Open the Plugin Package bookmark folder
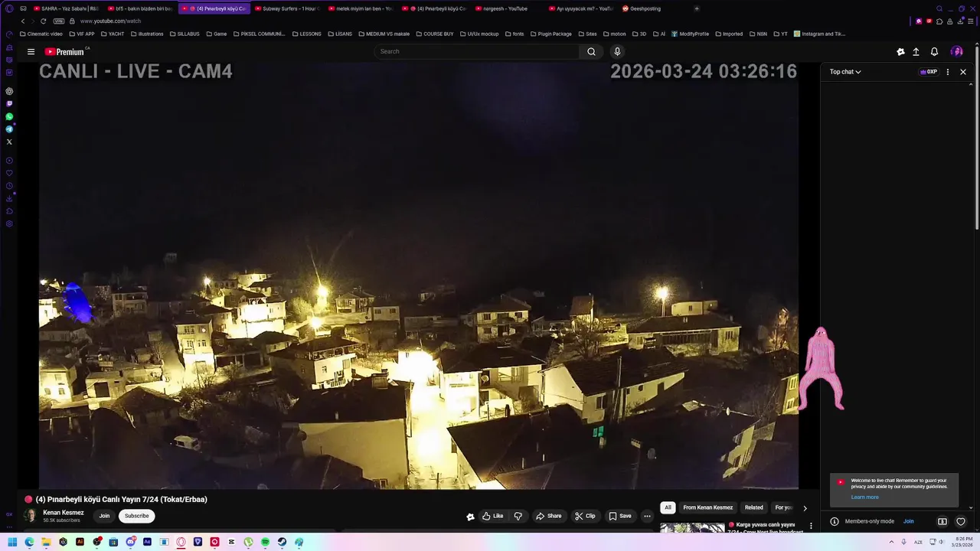 551,34
